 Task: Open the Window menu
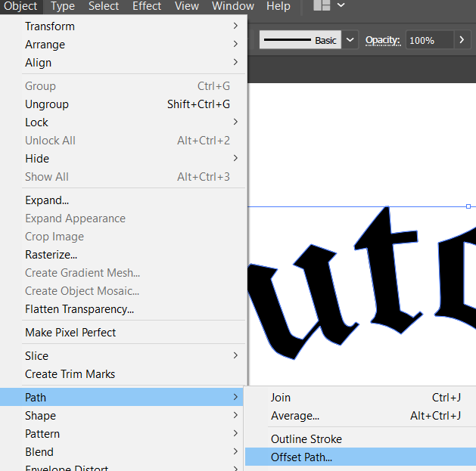click(x=232, y=6)
